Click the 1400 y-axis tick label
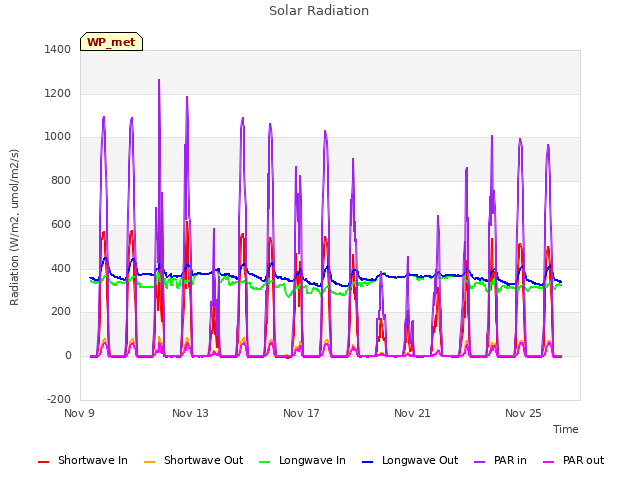This screenshot has width=640, height=480. tap(58, 49)
